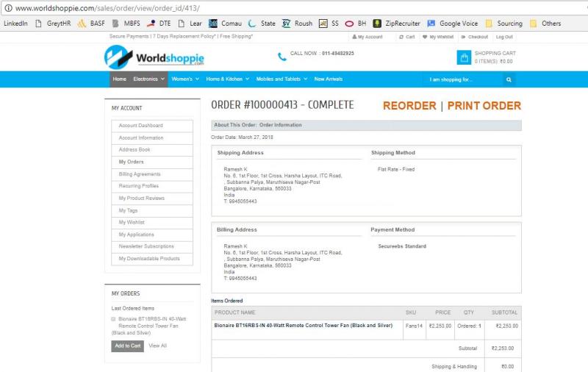Open Cart link in top bar
Image resolution: width=588 pixels, height=372 pixels.
pos(407,37)
